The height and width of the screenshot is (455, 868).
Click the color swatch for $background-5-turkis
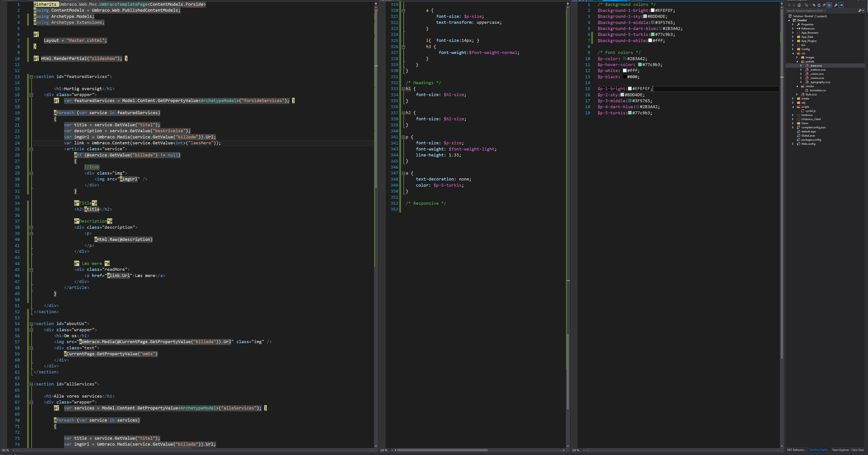[653, 34]
